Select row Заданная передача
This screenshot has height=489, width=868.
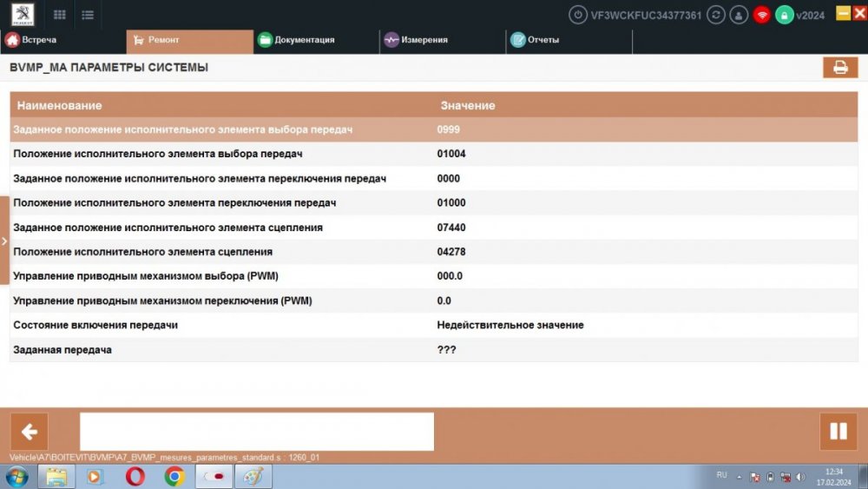pos(434,349)
